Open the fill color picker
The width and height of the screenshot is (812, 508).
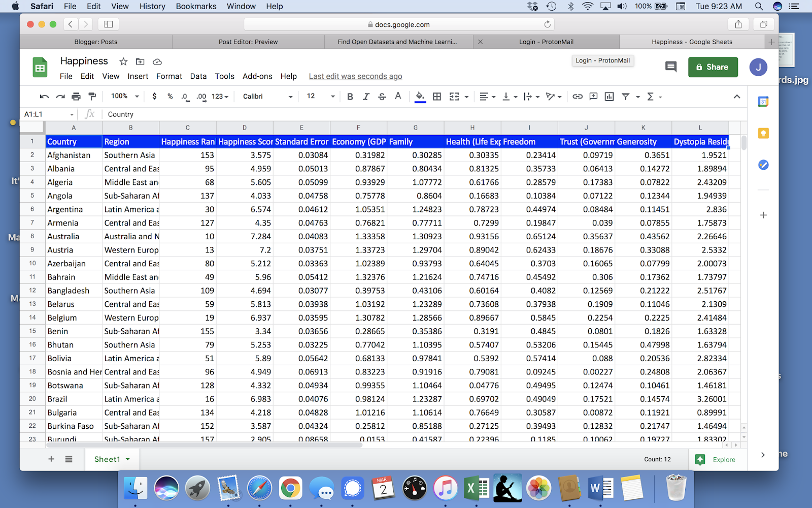coord(420,97)
